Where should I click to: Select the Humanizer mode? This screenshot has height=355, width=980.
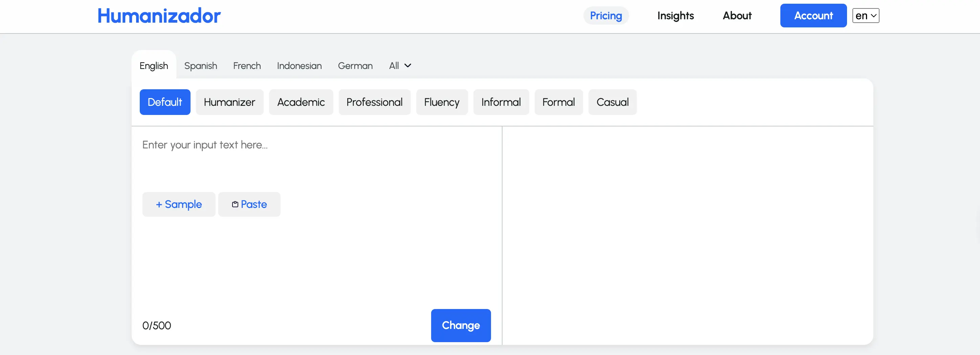[x=229, y=102]
